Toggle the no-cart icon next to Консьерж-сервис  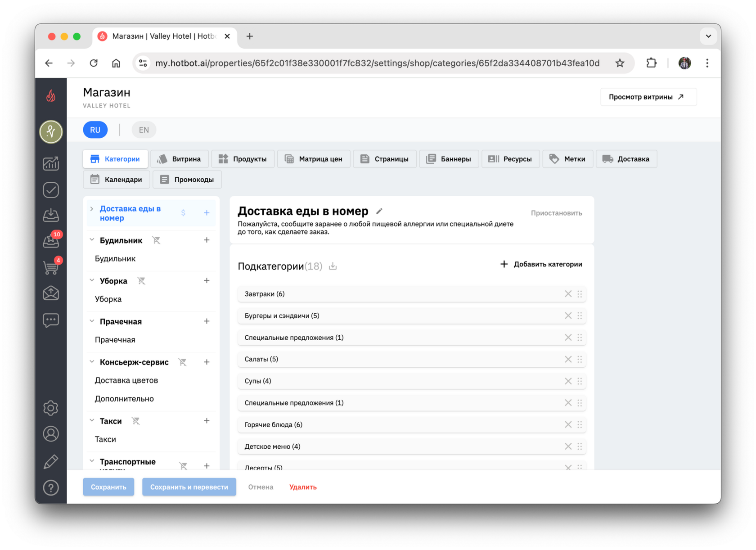click(x=182, y=362)
